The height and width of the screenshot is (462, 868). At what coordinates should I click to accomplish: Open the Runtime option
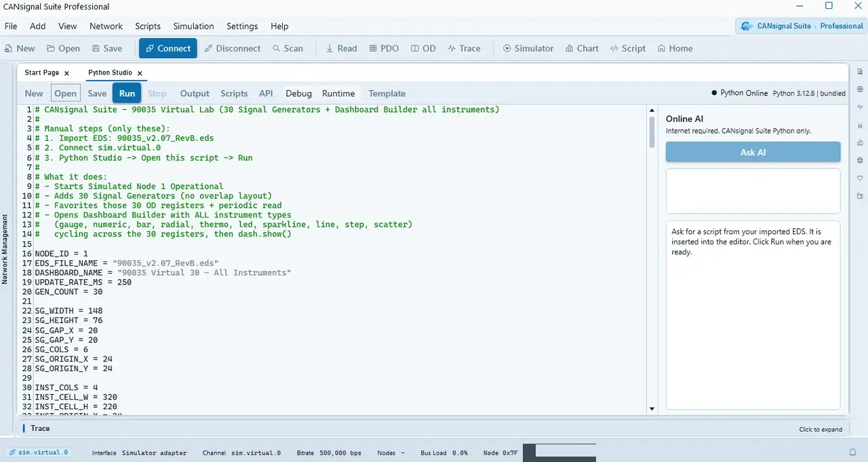[338, 93]
